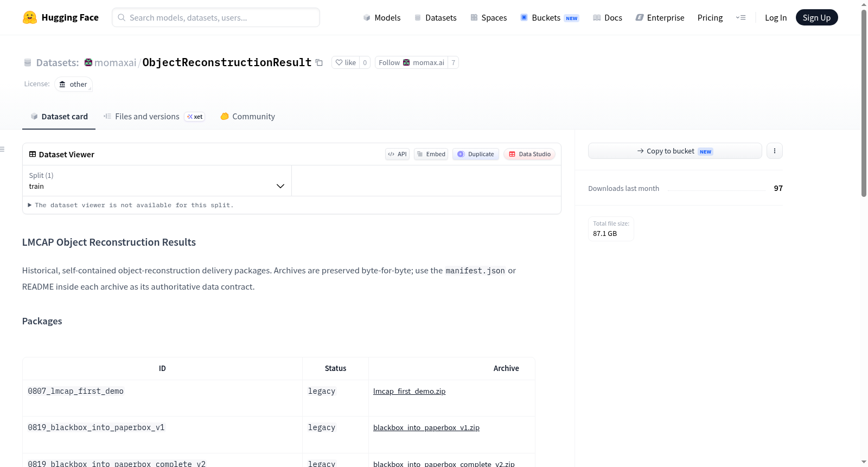
Task: Click the Hugging Face logo icon
Action: [x=30, y=17]
